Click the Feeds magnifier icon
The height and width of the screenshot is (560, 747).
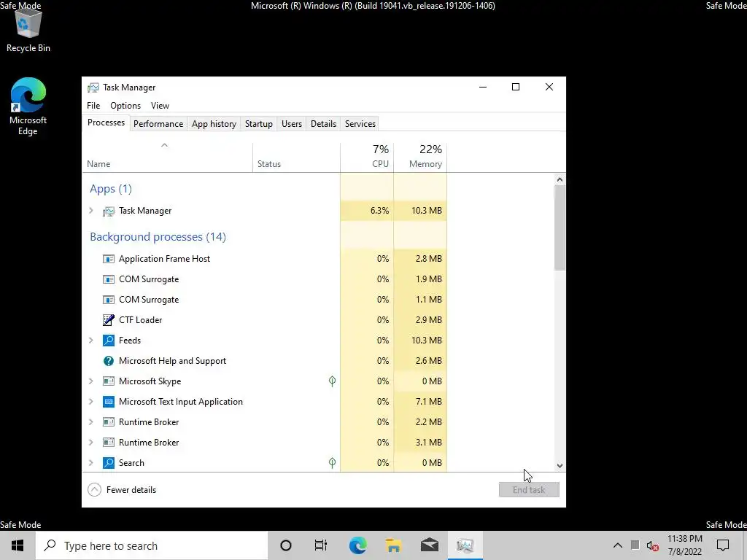click(x=109, y=341)
